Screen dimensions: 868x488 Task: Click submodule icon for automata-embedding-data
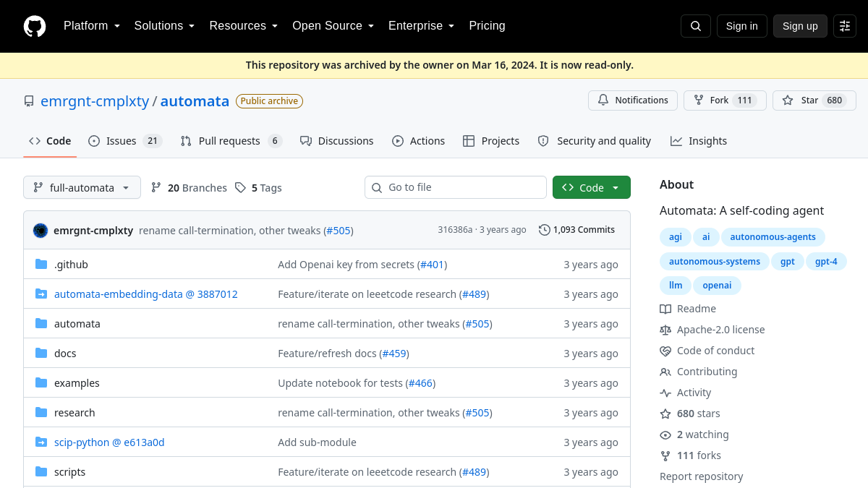[41, 294]
